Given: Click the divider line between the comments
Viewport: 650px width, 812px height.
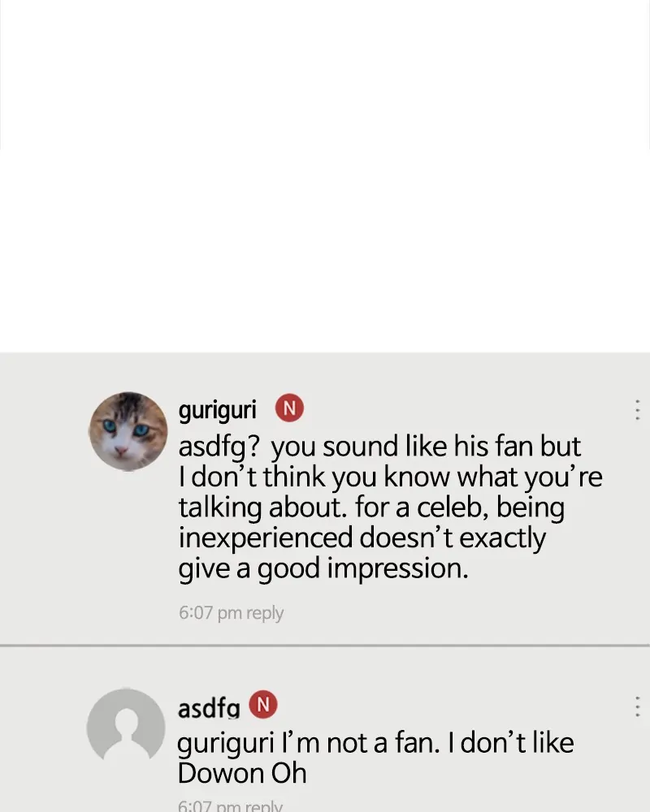Looking at the screenshot, I should point(325,646).
